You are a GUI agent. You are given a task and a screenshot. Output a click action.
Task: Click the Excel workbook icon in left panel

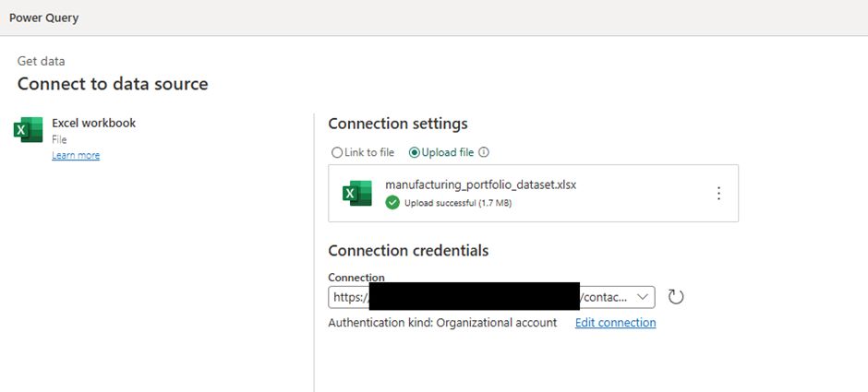point(29,130)
